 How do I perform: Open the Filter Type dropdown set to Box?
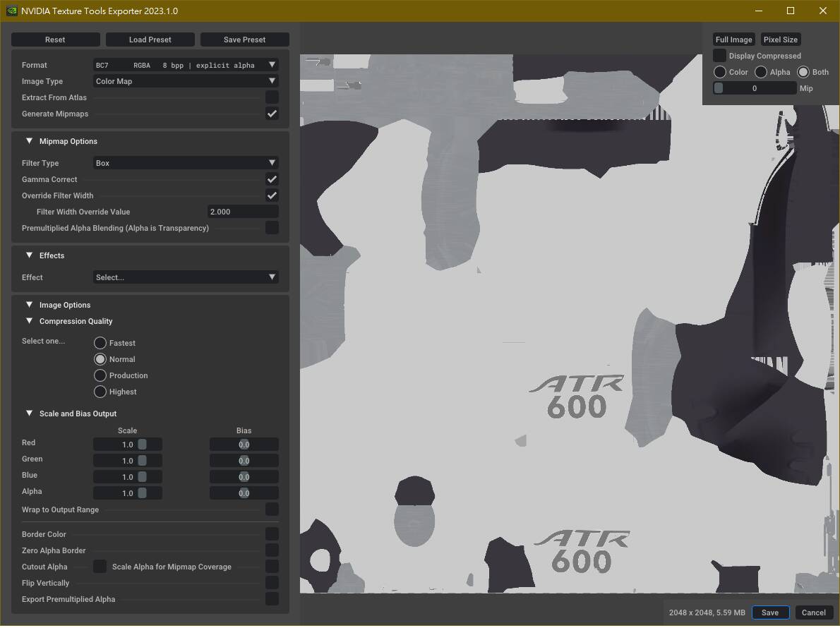tap(186, 163)
